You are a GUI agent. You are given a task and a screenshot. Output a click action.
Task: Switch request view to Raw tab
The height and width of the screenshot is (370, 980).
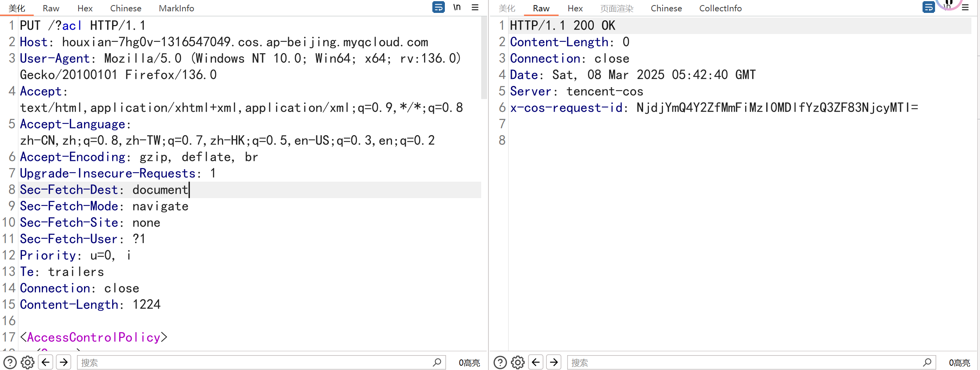click(x=51, y=8)
